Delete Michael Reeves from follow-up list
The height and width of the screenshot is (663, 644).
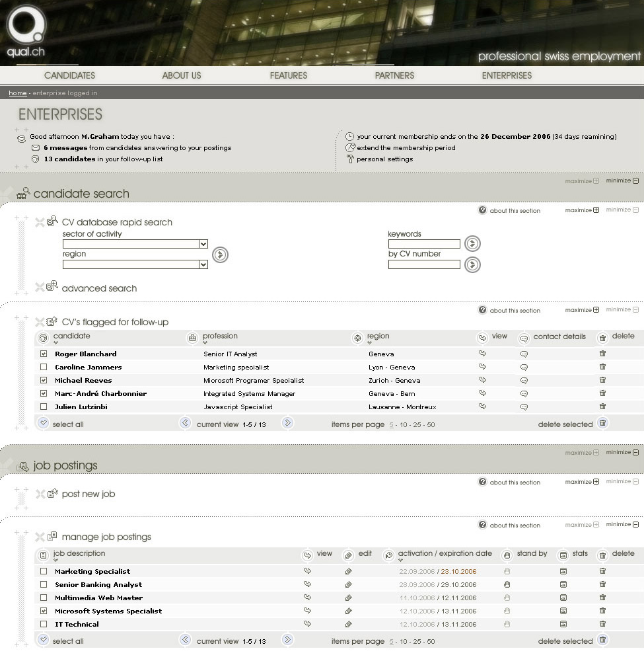click(602, 379)
